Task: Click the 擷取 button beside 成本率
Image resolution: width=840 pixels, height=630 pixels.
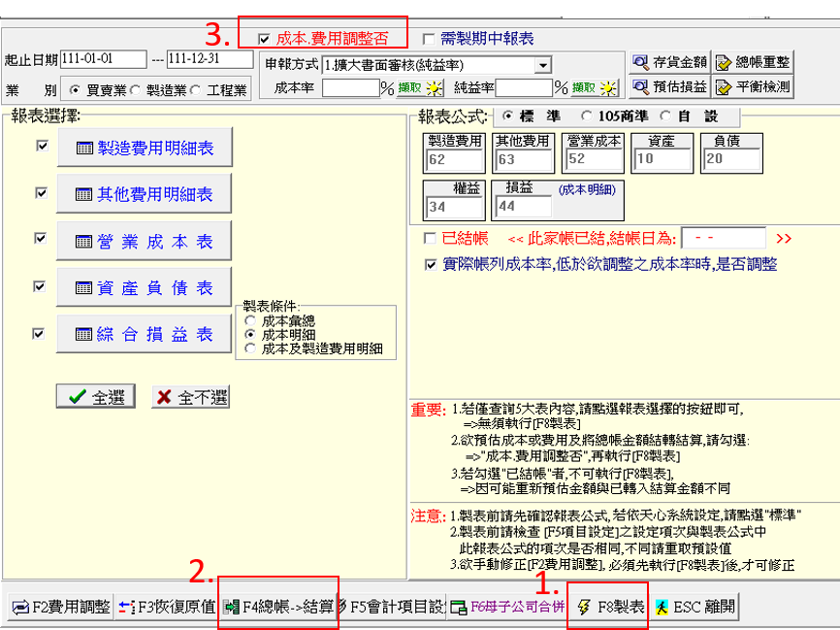Action: 420,88
